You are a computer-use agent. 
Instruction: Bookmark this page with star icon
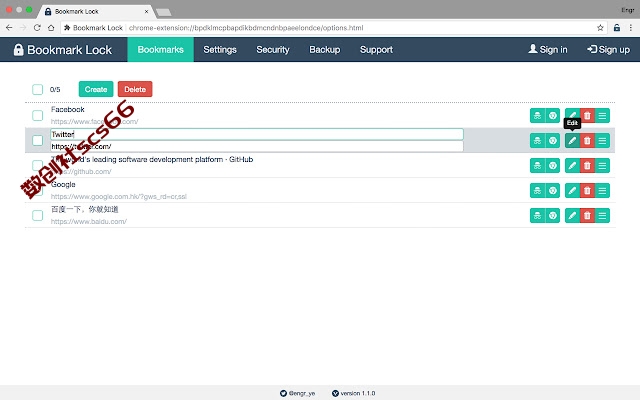click(x=600, y=28)
